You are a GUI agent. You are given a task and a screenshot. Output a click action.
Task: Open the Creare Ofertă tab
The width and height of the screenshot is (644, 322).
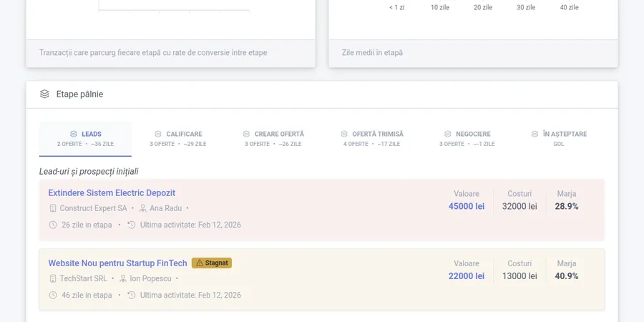pyautogui.click(x=273, y=139)
